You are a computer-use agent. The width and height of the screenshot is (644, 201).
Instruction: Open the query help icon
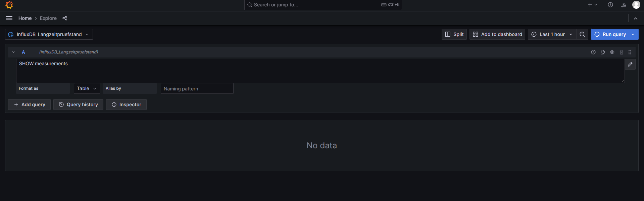pos(593,52)
